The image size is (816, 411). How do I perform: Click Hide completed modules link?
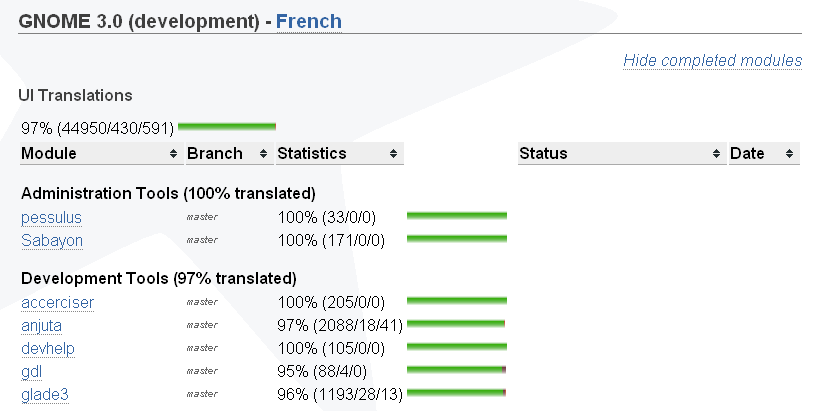712,60
